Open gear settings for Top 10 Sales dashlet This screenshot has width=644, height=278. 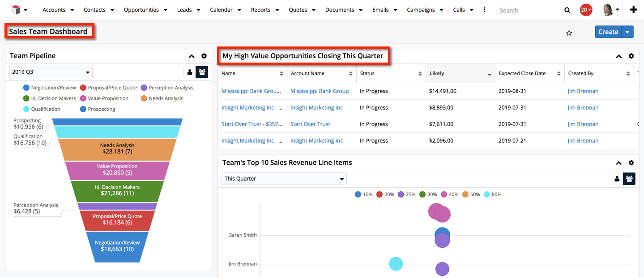point(631,163)
